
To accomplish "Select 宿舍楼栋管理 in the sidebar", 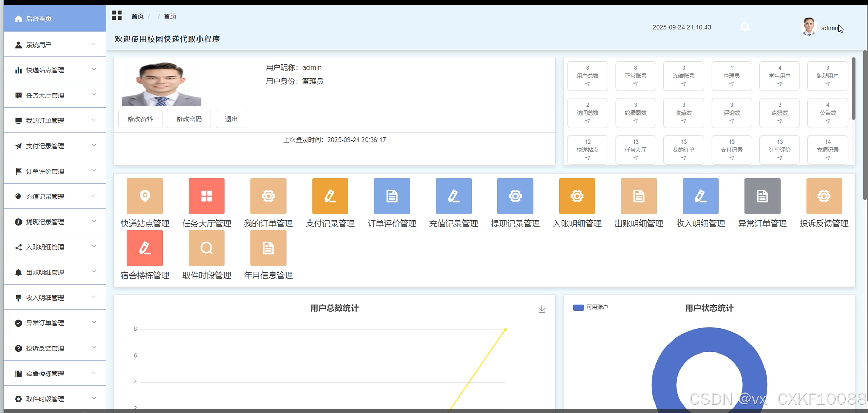I will click(x=55, y=373).
